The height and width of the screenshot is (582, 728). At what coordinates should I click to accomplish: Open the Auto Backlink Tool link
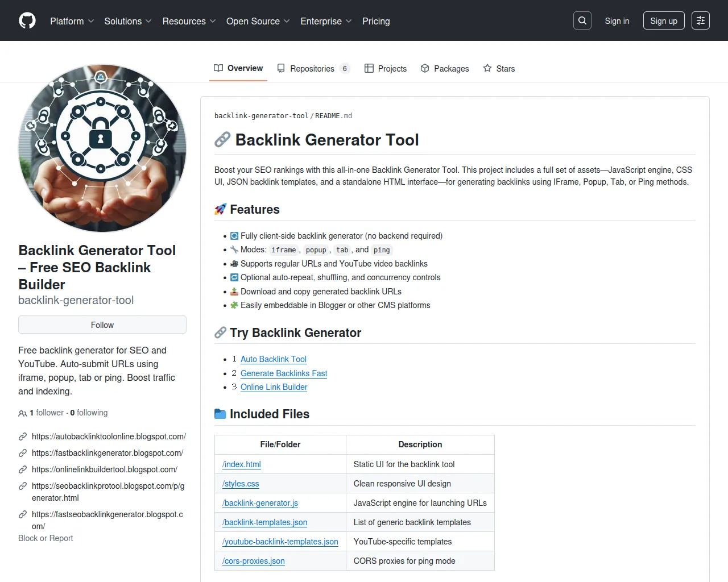click(273, 359)
